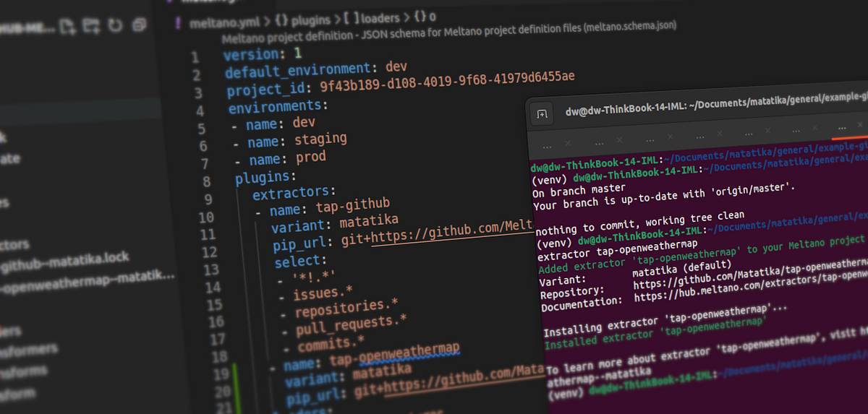The width and height of the screenshot is (868, 414).
Task: Close the first terminal tab
Action: (567, 143)
